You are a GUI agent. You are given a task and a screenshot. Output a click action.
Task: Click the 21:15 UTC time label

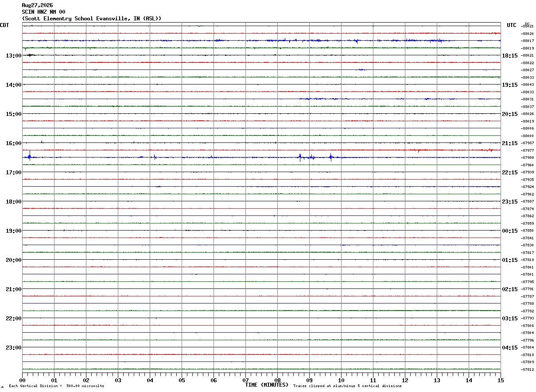(509, 143)
